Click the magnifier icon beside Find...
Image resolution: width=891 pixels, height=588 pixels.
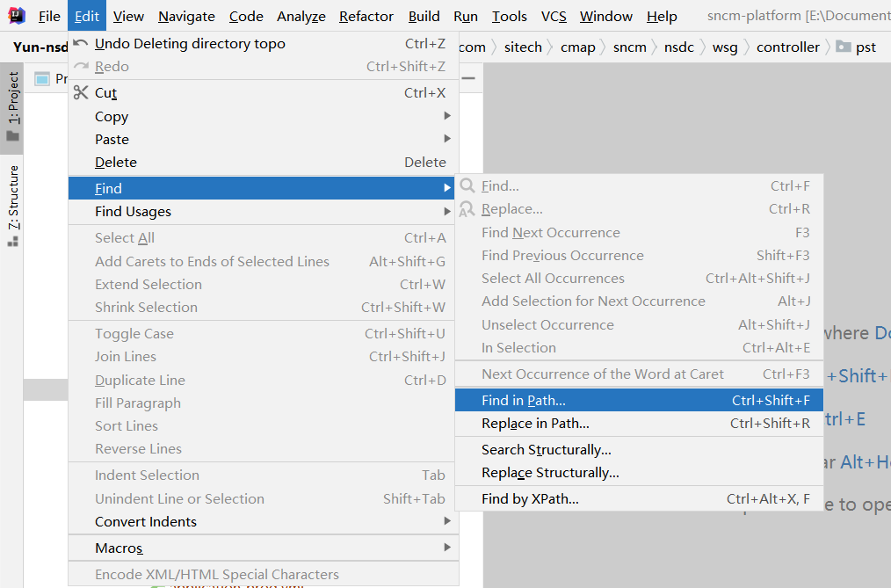click(x=467, y=185)
